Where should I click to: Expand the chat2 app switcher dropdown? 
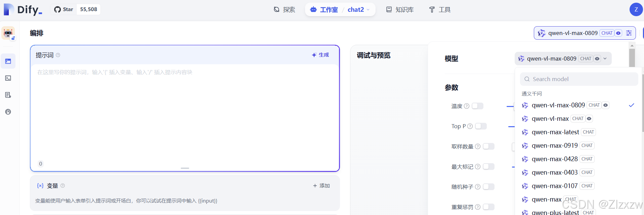(x=359, y=9)
